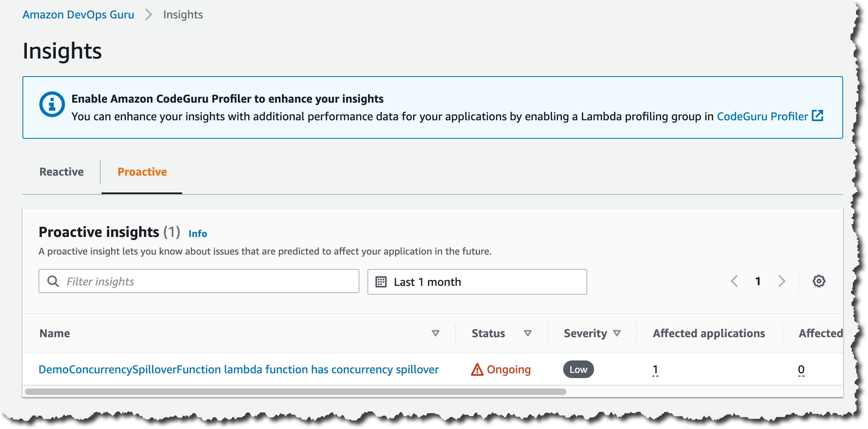This screenshot has height=429, width=868.
Task: Click the Amazon DevOps Guru breadcrumb
Action: click(78, 15)
